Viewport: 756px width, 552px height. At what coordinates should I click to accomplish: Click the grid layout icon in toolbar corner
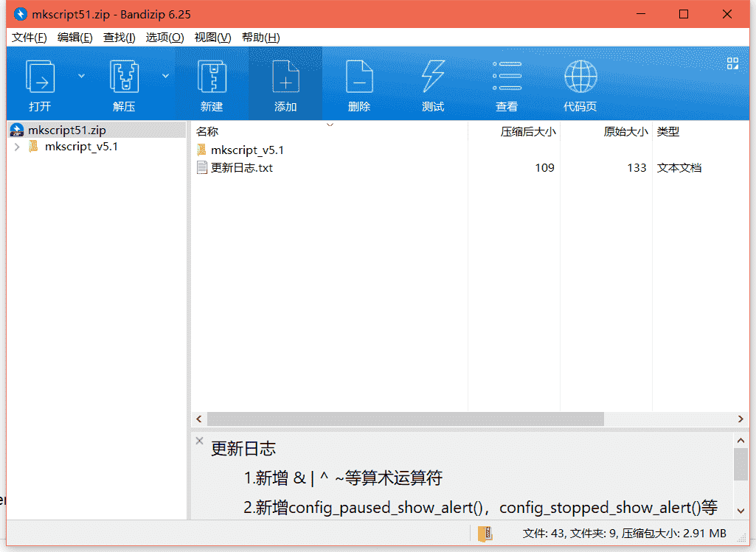coord(732,63)
